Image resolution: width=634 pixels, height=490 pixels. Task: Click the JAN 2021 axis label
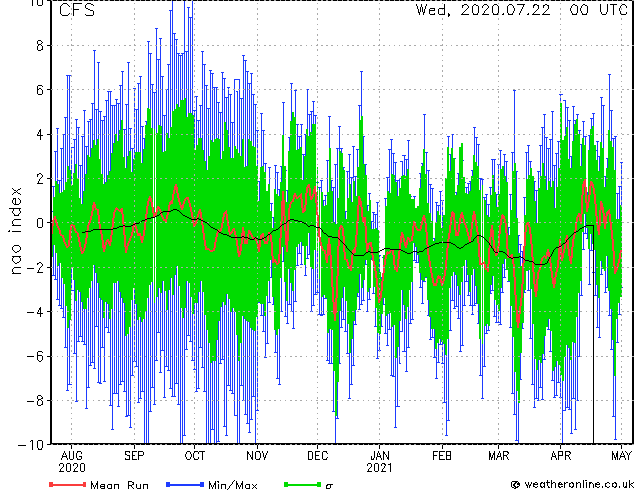pos(379,462)
